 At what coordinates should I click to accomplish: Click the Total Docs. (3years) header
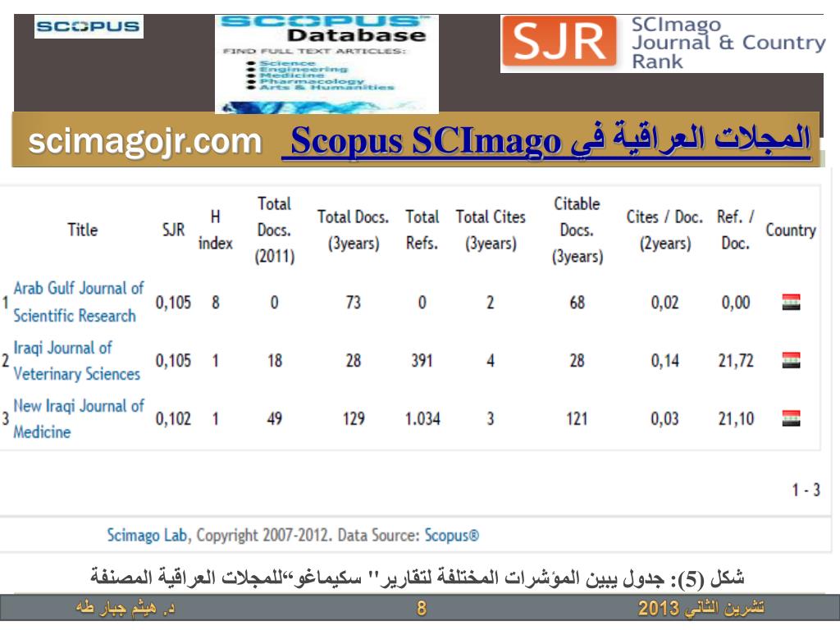(x=353, y=230)
